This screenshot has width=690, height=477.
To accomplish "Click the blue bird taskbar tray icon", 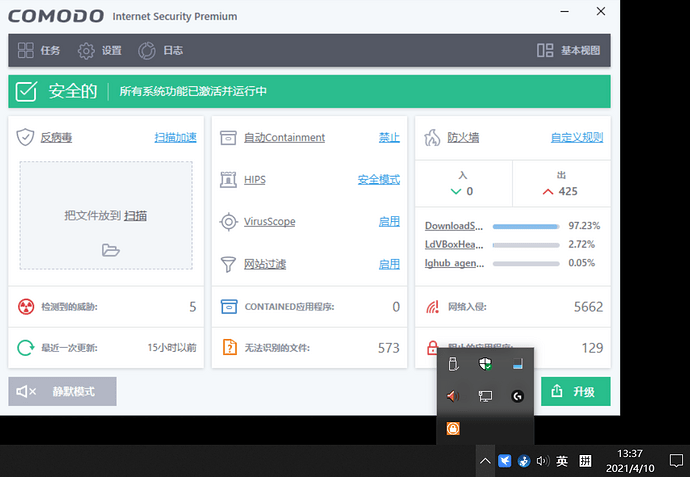I will pos(504,461).
